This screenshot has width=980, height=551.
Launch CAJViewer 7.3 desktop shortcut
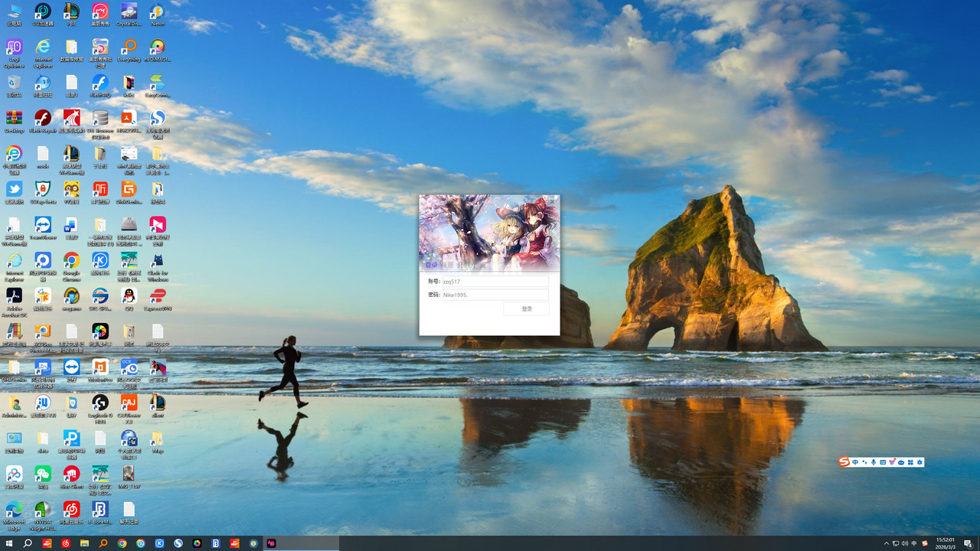129,409
